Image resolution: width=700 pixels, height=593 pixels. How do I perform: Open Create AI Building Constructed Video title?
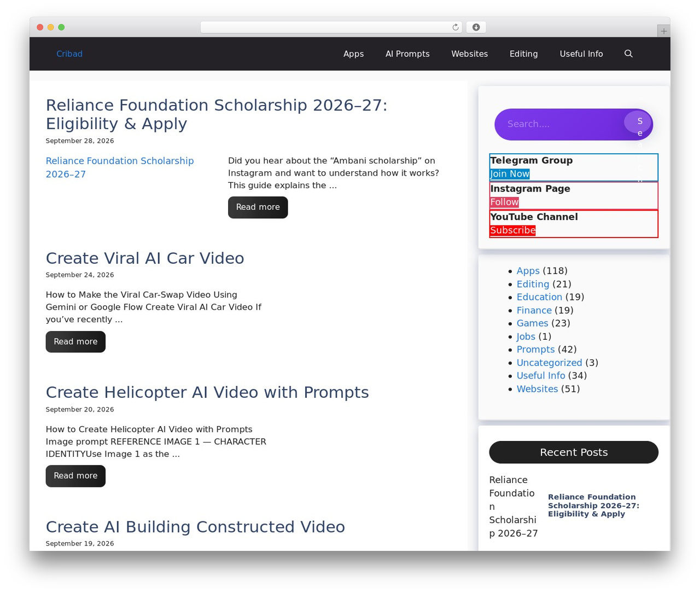(x=195, y=527)
